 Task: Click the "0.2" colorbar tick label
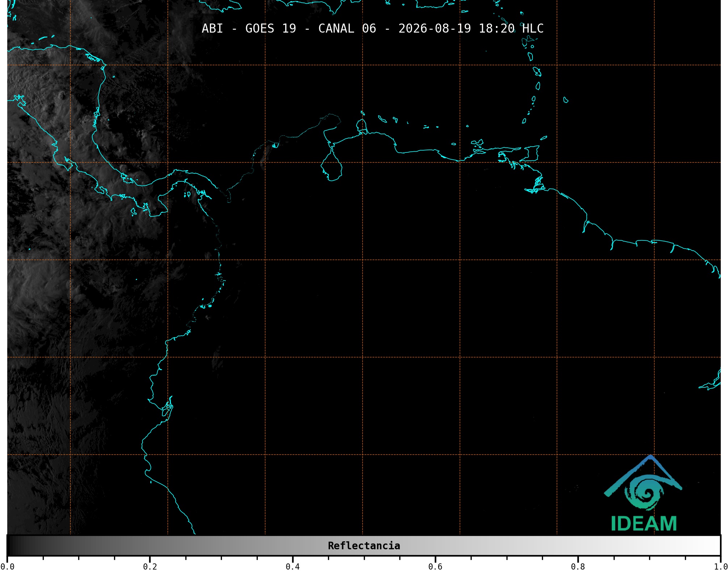(150, 567)
